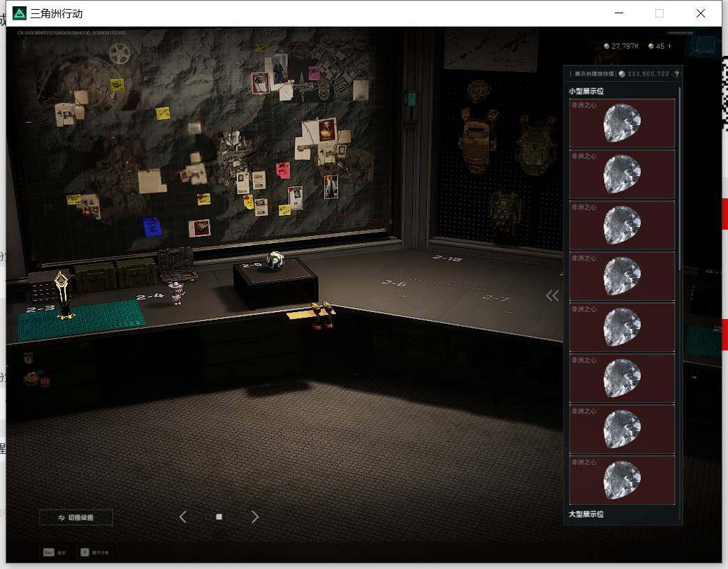
Task: Select the food bowl item under the desk
Action: click(x=31, y=378)
